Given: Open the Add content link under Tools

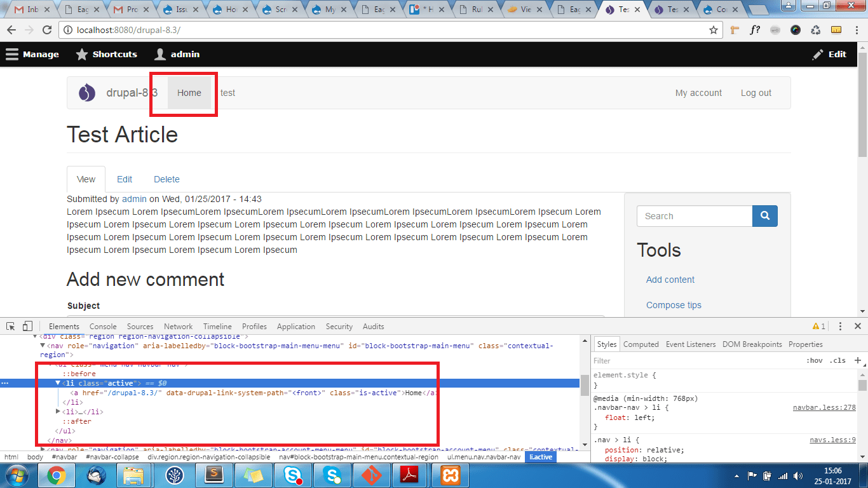Looking at the screenshot, I should (x=670, y=280).
